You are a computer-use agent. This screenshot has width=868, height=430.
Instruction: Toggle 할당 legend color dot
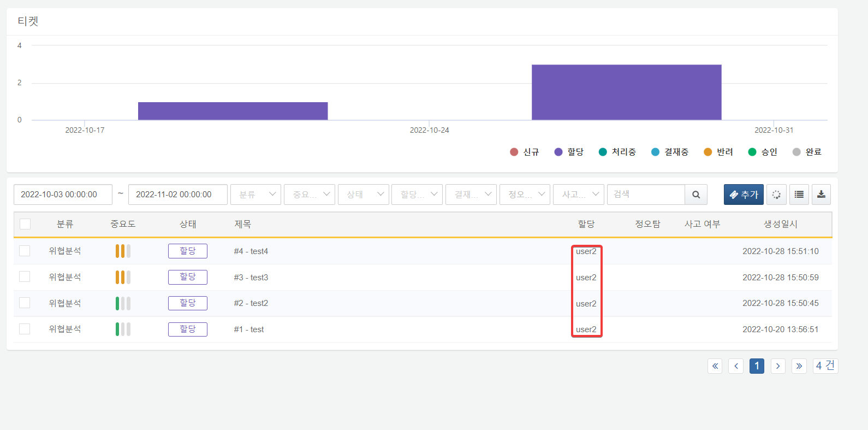click(558, 152)
